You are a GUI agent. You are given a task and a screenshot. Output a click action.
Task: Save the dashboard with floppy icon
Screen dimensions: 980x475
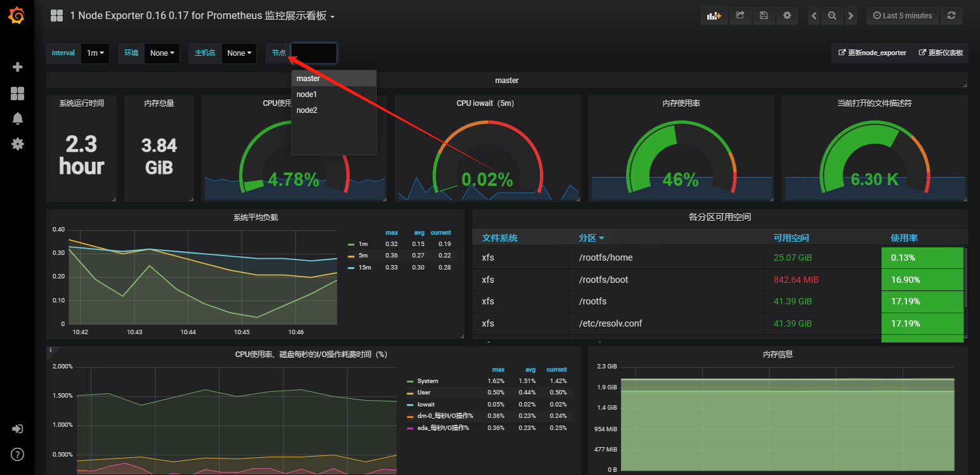(x=764, y=16)
